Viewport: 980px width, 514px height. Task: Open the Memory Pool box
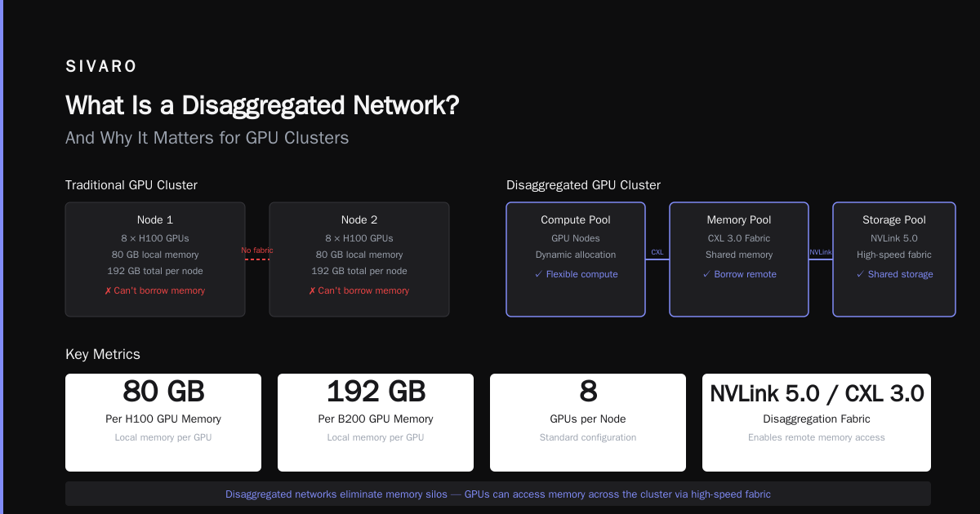[x=739, y=259]
